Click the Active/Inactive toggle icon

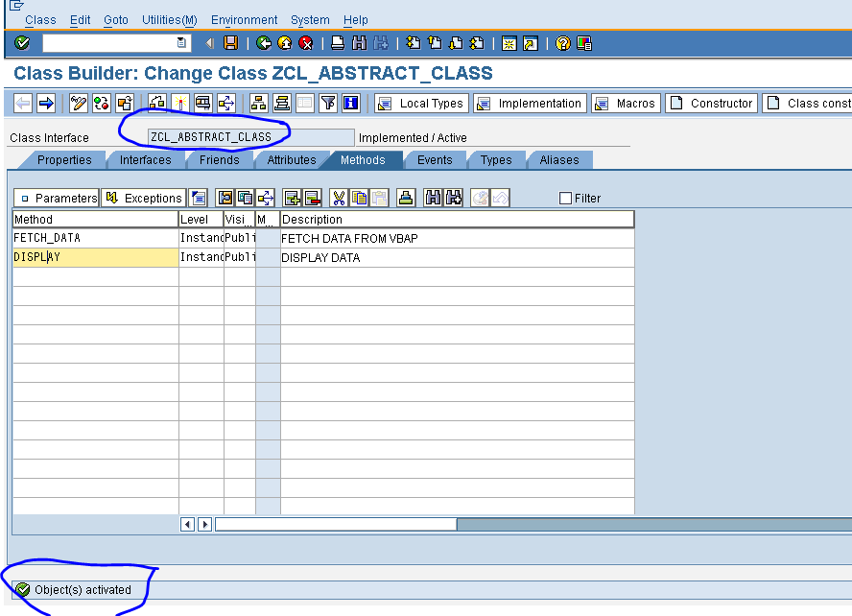[102, 103]
